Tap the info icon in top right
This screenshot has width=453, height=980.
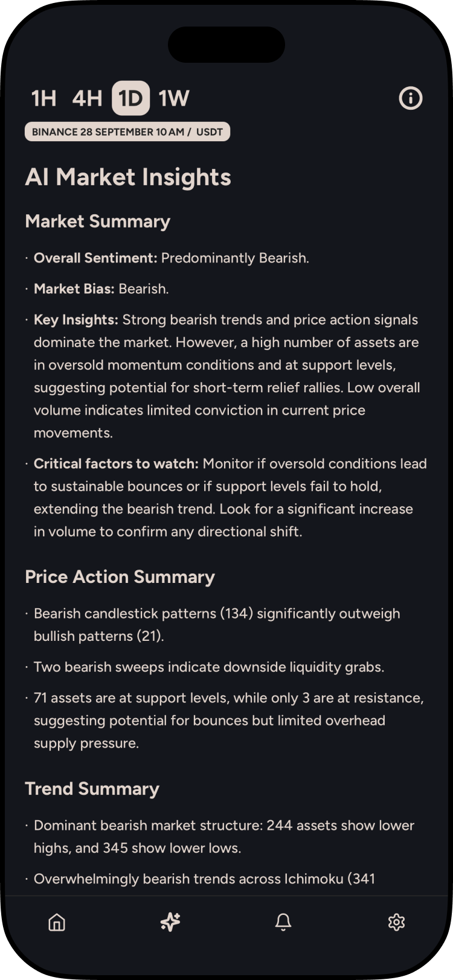(410, 98)
